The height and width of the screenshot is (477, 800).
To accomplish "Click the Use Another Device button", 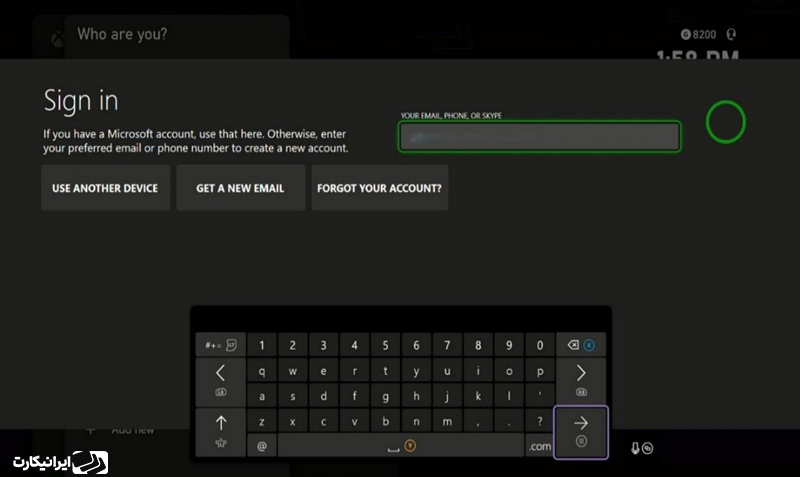I will point(105,188).
